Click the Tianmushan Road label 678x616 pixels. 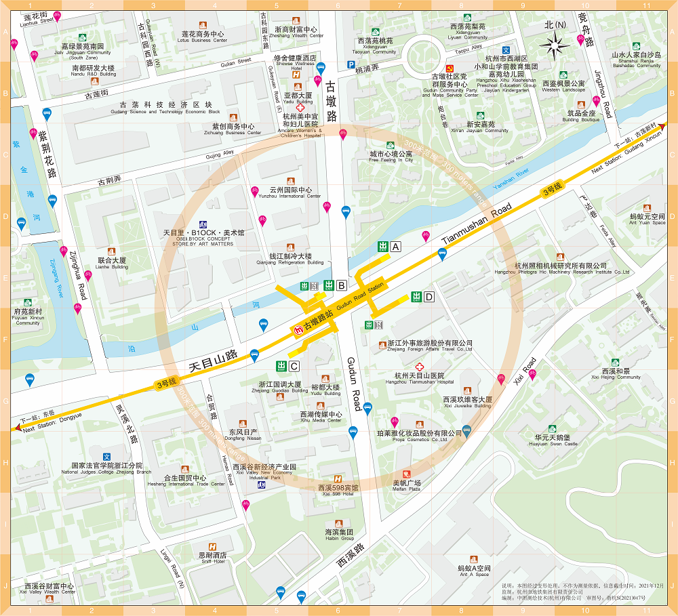(476, 223)
